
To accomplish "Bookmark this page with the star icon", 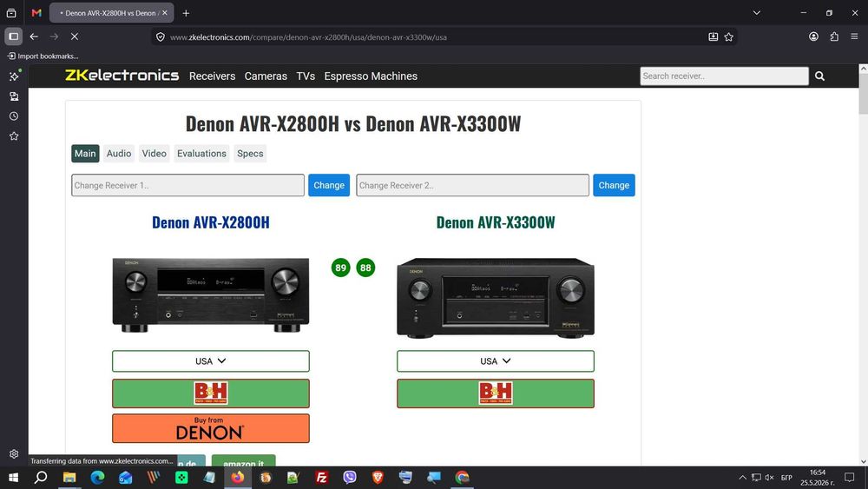I will [x=728, y=37].
